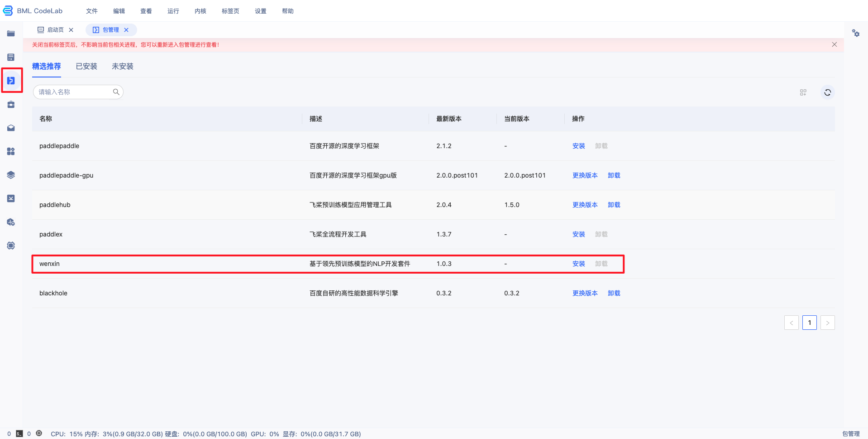The image size is (868, 439).
Task: Select page 1 in pagination
Action: point(810,323)
